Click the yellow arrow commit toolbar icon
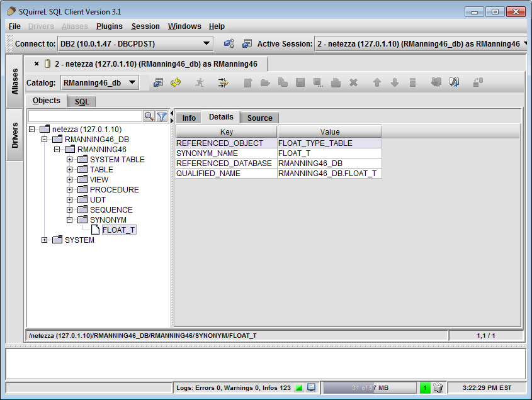The image size is (532, 400). pyautogui.click(x=223, y=82)
